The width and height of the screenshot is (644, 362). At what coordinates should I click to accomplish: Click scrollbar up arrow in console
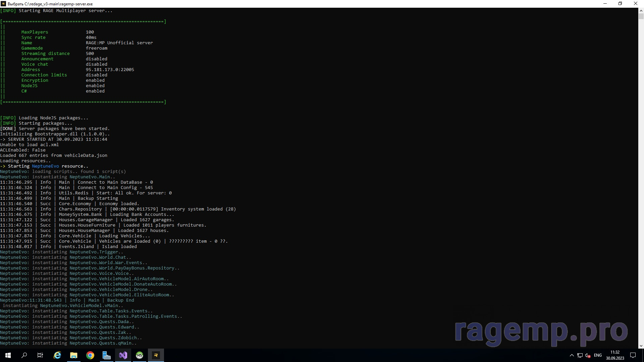tap(641, 11)
